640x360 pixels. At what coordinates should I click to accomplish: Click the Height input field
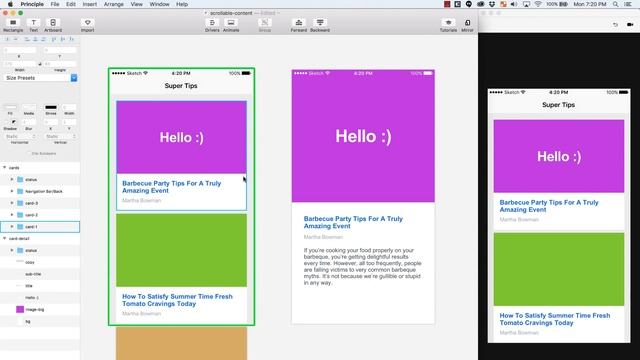60,64
